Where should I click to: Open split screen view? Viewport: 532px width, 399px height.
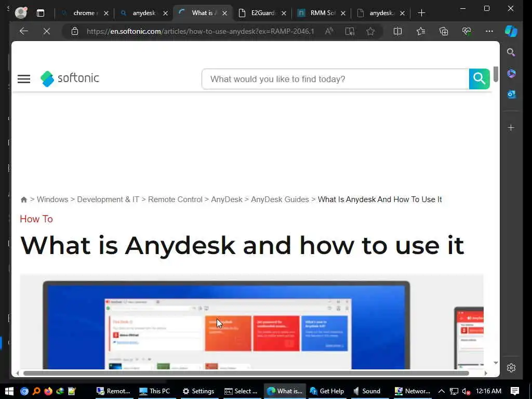coord(397,31)
